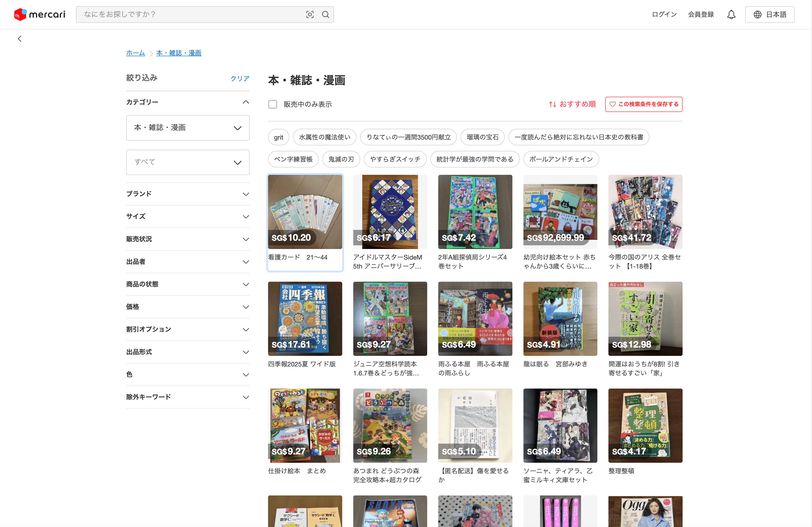The image size is (812, 527).
Task: Expand the 色 filter
Action: [x=188, y=375]
